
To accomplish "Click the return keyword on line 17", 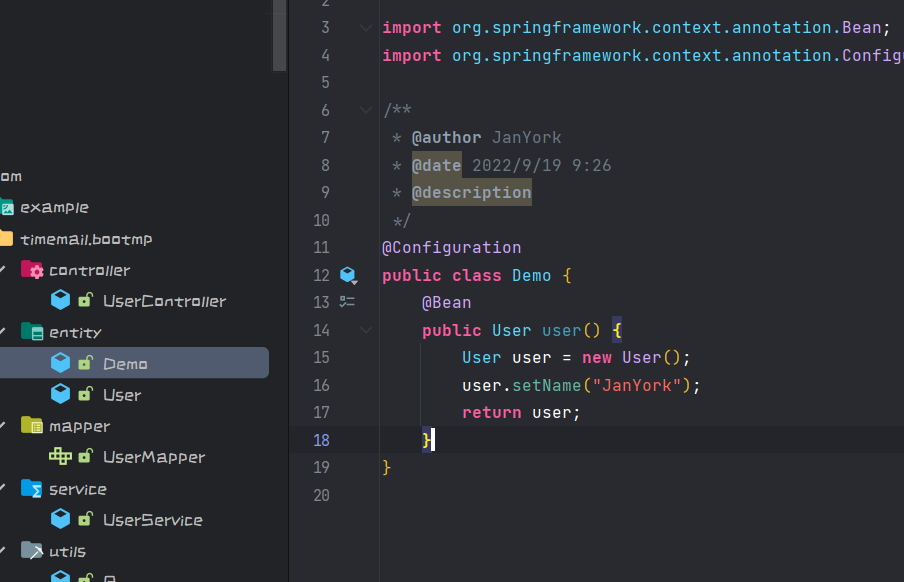I will pyautogui.click(x=492, y=412).
